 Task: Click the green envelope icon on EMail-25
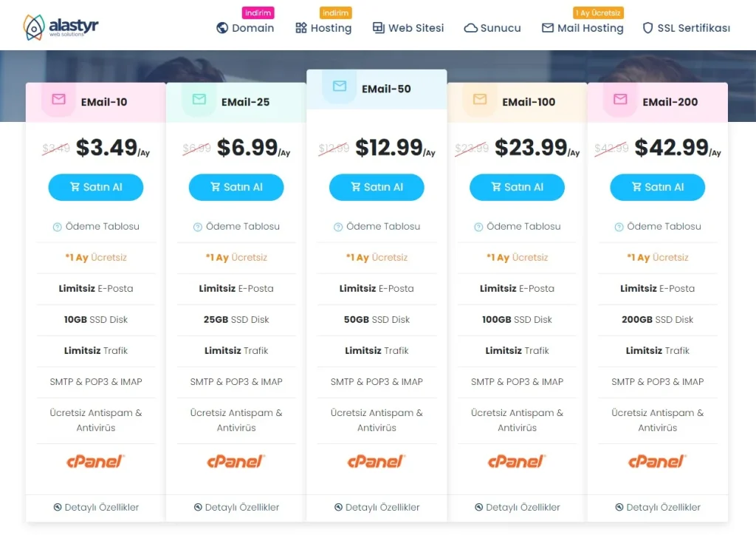pyautogui.click(x=199, y=99)
